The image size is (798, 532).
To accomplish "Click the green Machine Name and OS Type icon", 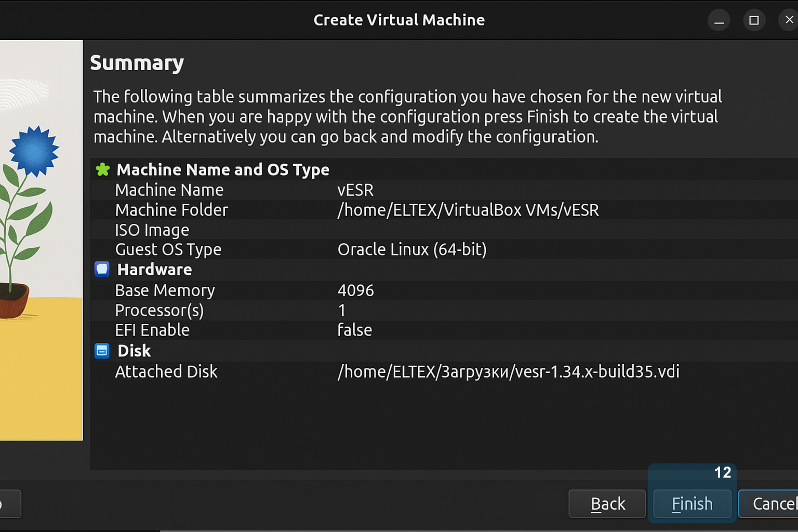I will click(102, 169).
